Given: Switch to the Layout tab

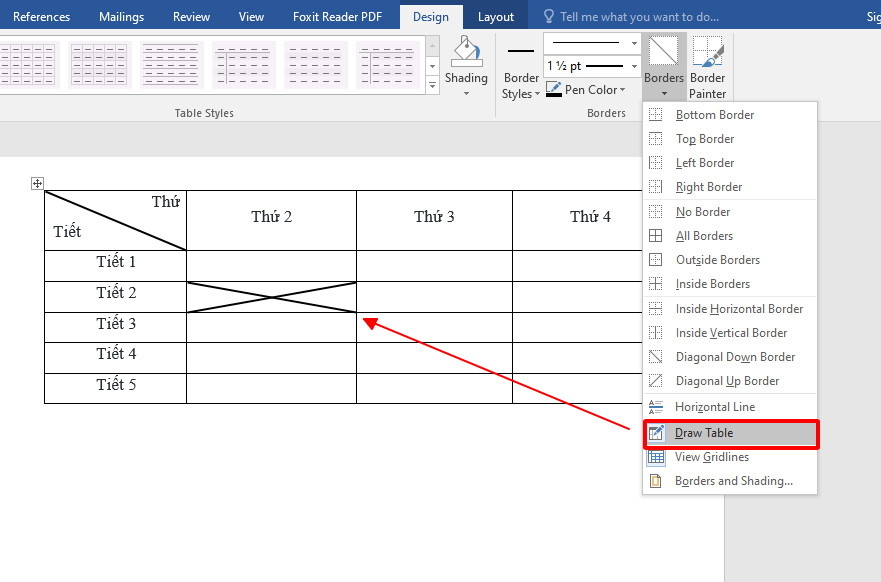Looking at the screenshot, I should click(496, 17).
